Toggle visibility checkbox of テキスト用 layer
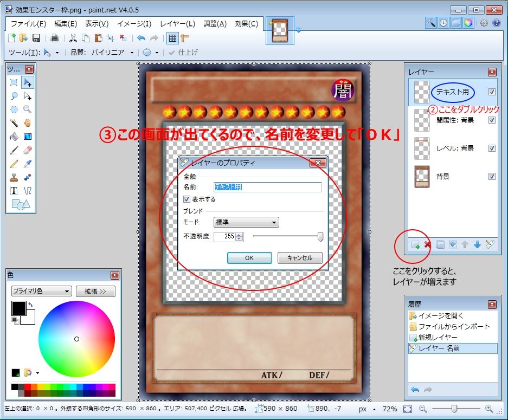 [492, 92]
